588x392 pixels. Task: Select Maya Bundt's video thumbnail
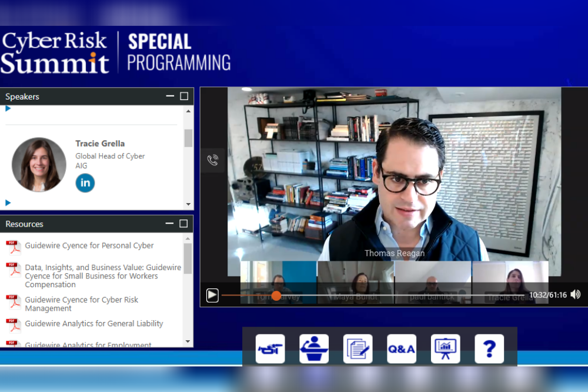[x=356, y=283]
